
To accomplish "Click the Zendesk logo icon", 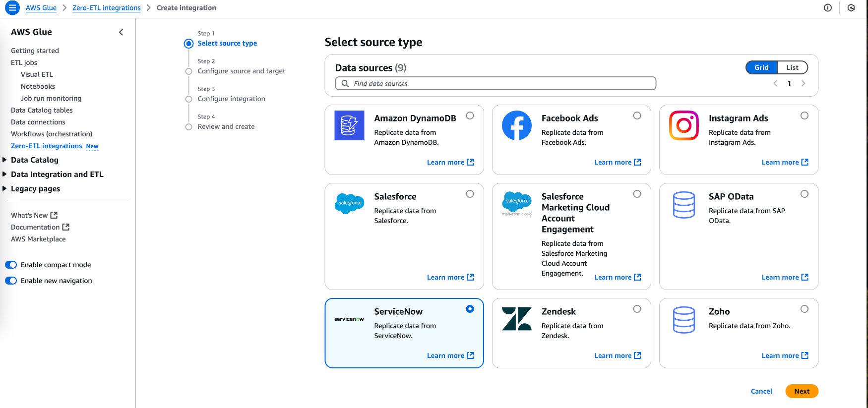I will (x=516, y=319).
